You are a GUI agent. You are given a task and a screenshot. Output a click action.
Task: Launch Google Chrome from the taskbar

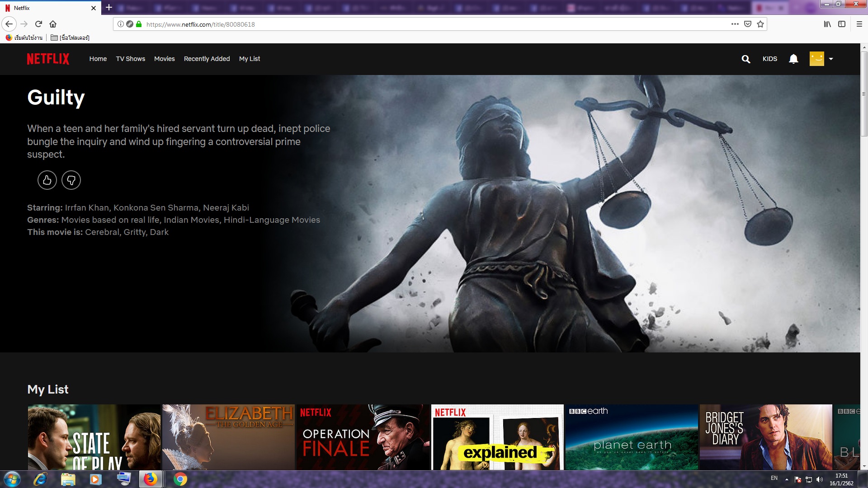coord(180,479)
